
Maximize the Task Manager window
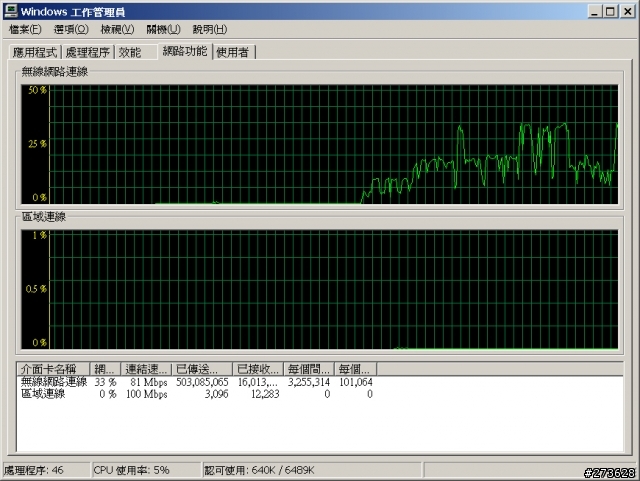610,11
